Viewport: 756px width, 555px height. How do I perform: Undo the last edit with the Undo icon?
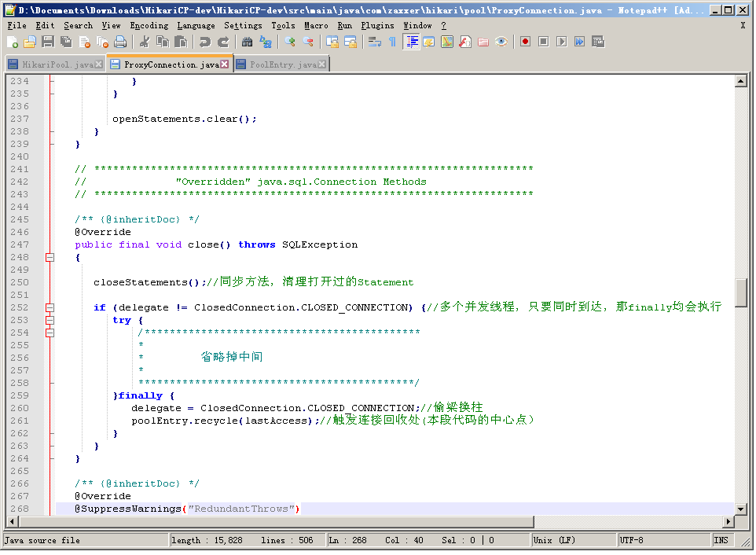point(205,42)
